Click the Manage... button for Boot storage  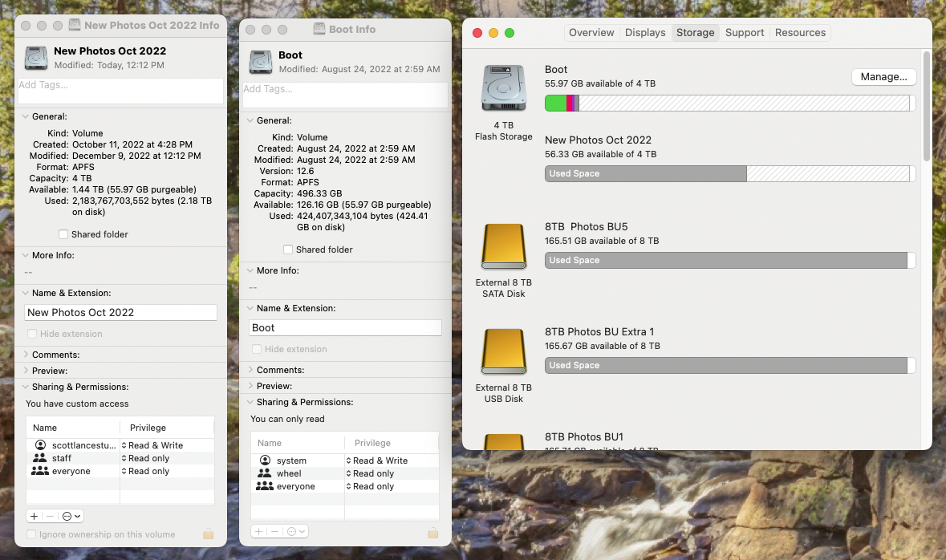click(x=884, y=77)
